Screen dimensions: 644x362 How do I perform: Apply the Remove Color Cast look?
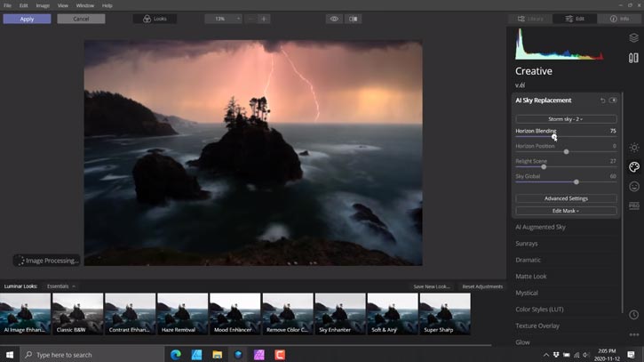[288, 313]
